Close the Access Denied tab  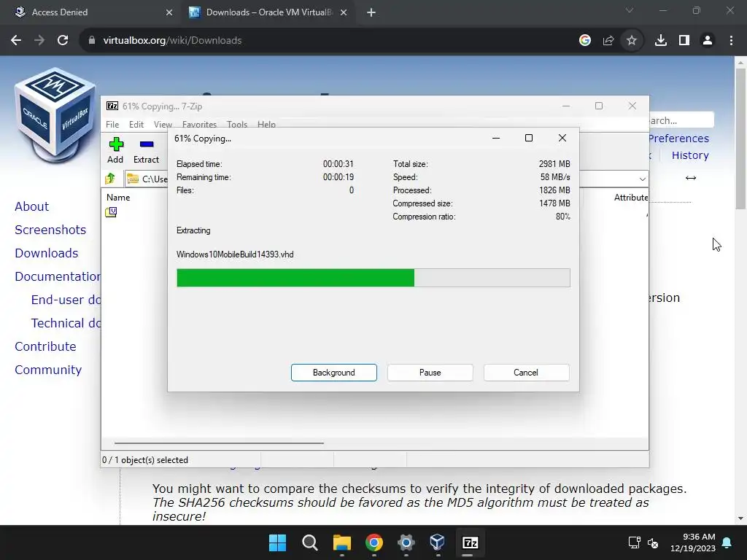tap(169, 12)
